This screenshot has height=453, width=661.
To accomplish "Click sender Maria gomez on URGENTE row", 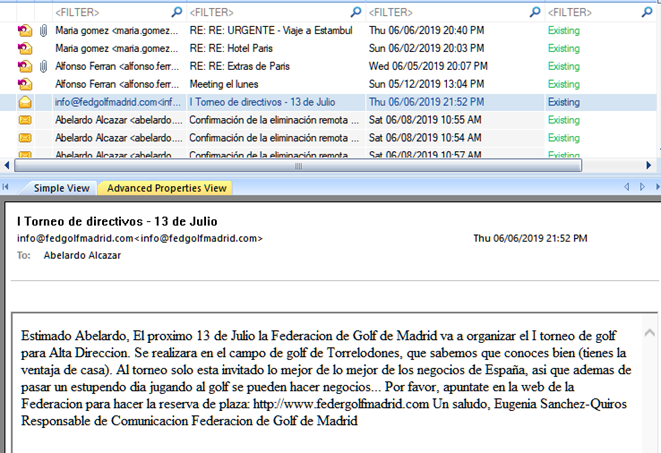I will (x=116, y=30).
